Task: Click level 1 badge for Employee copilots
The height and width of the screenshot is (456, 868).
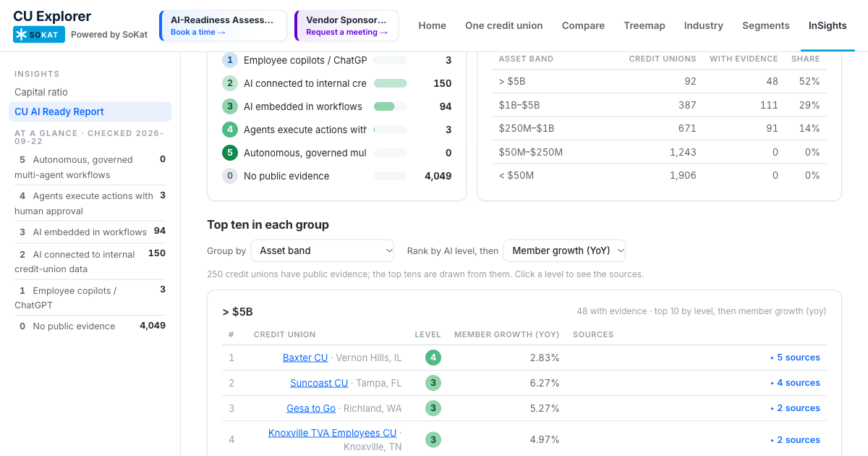Action: coord(230,60)
